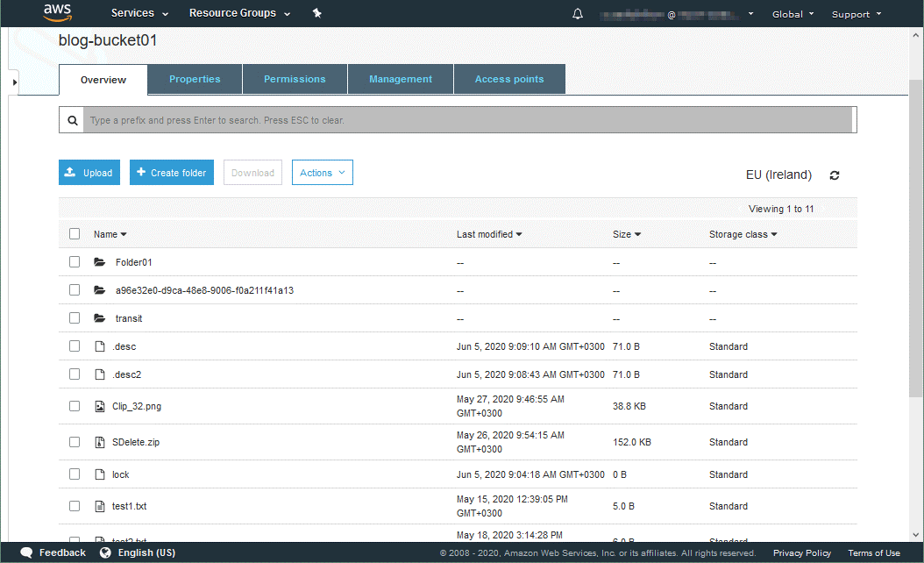Viewport: 924px width, 563px height.
Task: Switch to the Management tab
Action: [401, 79]
